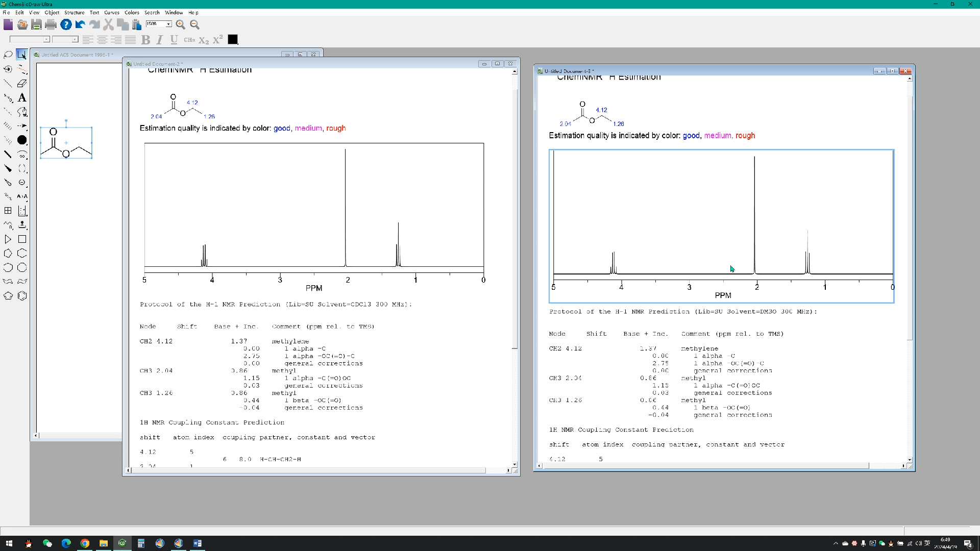The image size is (980, 551).
Task: Select the Cyclobutane square ring tool
Action: pos(22,239)
